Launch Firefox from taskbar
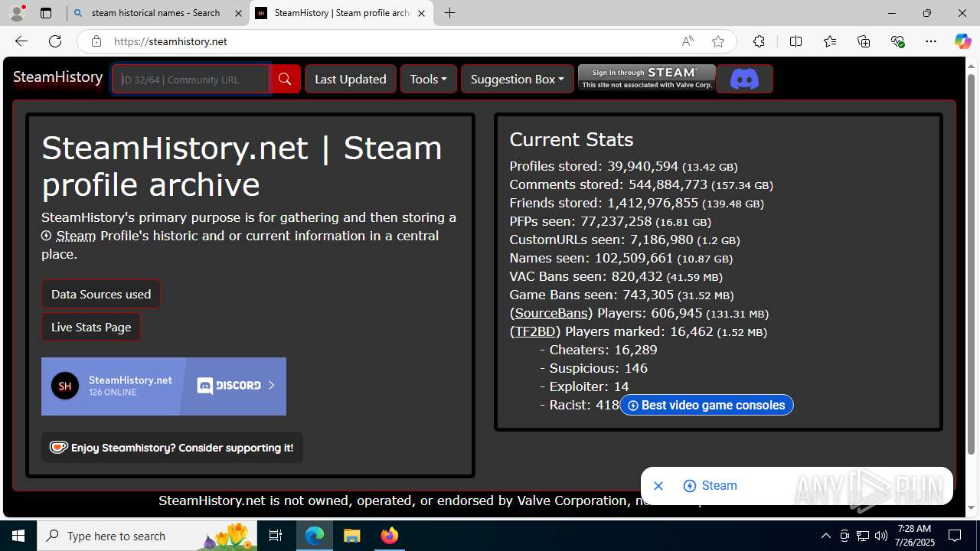The width and height of the screenshot is (980, 551). pos(389,536)
